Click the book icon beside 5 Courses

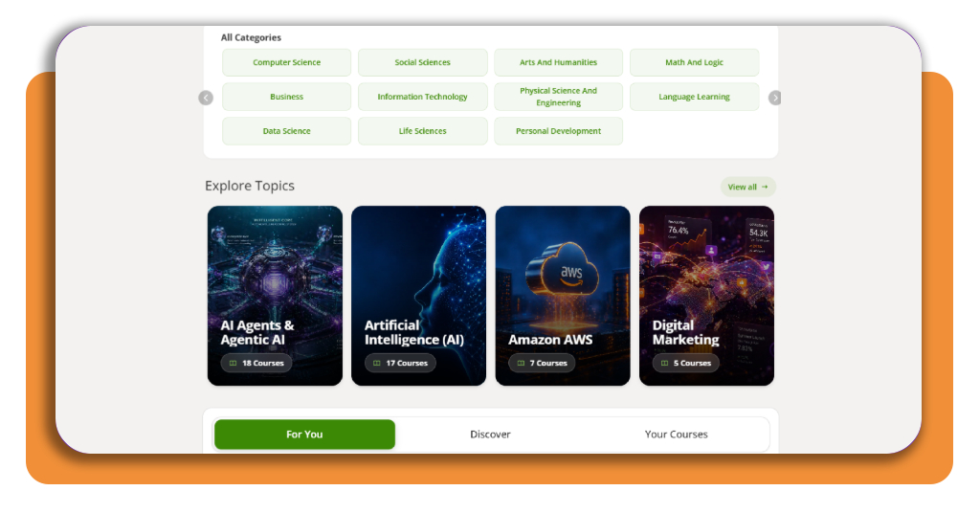click(664, 363)
